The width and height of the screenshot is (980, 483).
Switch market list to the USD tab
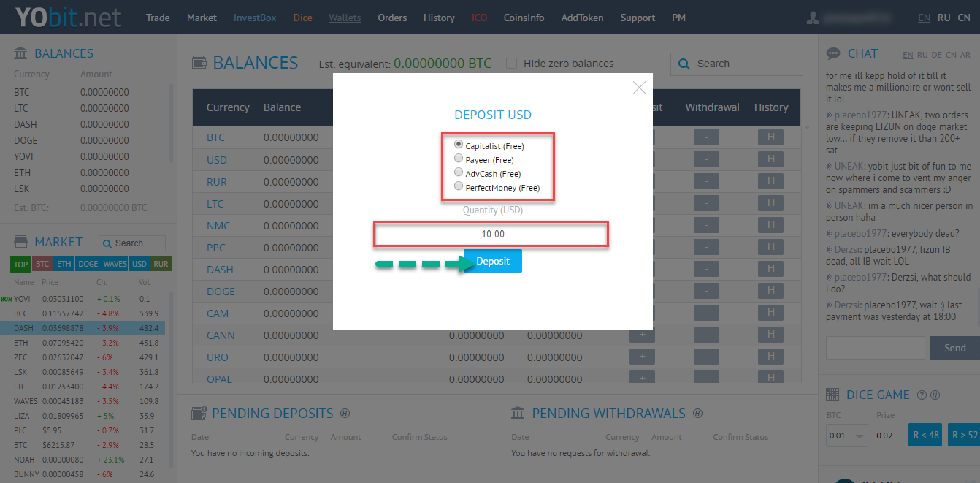pyautogui.click(x=139, y=264)
